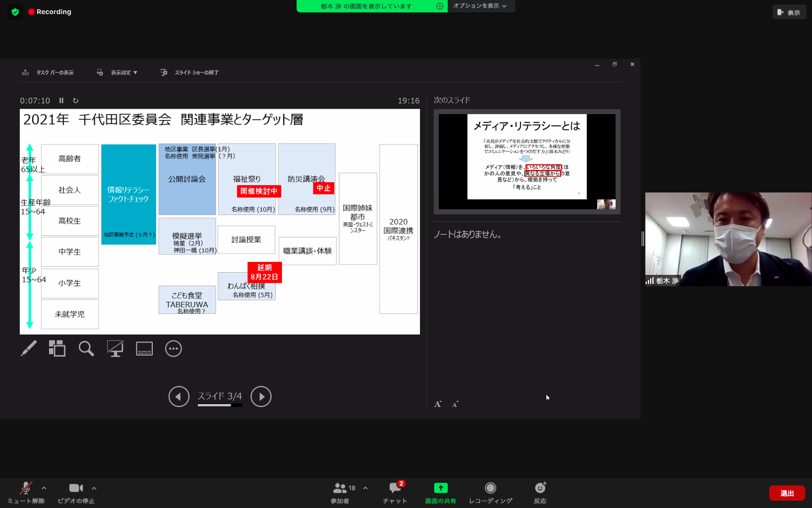This screenshot has height=508, width=812.
Task: Click the magnifier zoom into slide icon
Action: click(x=86, y=348)
